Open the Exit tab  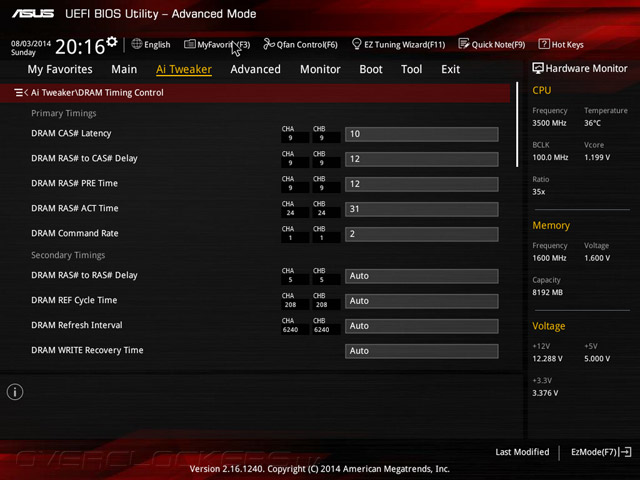point(450,69)
